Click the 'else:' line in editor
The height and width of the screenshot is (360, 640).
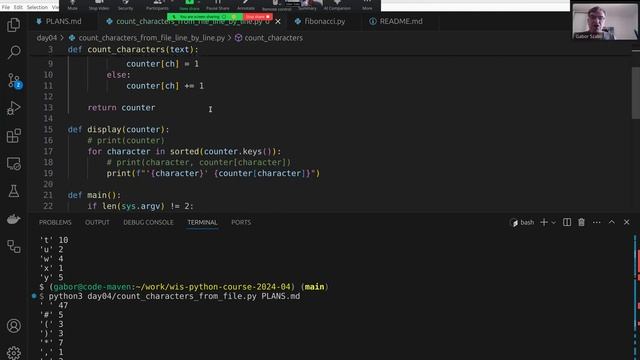[118, 75]
